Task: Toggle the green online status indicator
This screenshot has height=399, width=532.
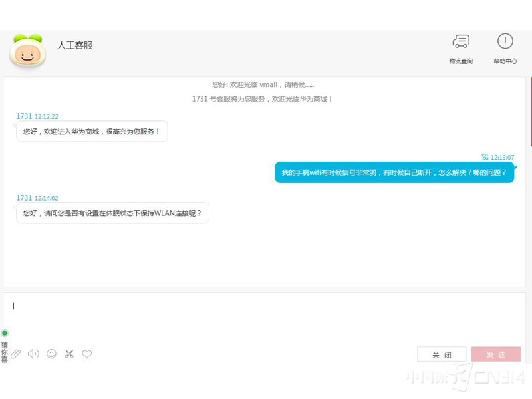Action: pos(5,332)
